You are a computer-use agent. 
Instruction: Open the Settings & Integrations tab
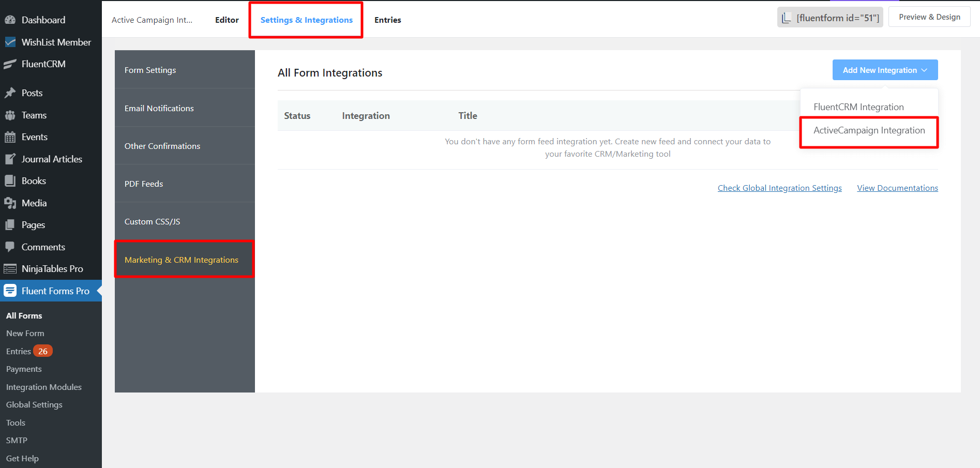tap(306, 20)
